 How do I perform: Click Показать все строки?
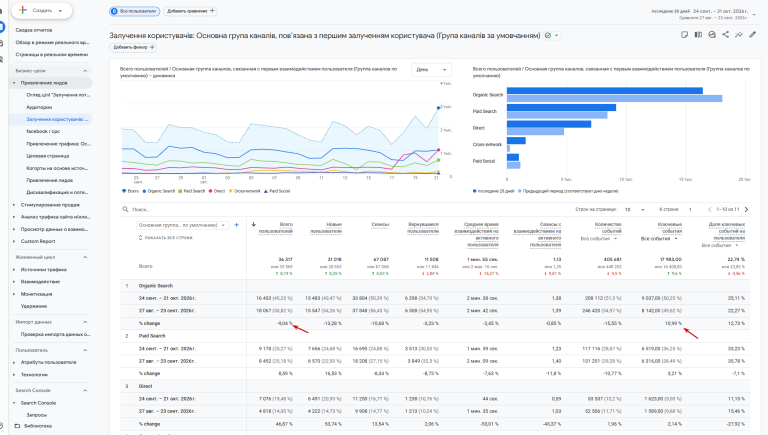(168, 238)
